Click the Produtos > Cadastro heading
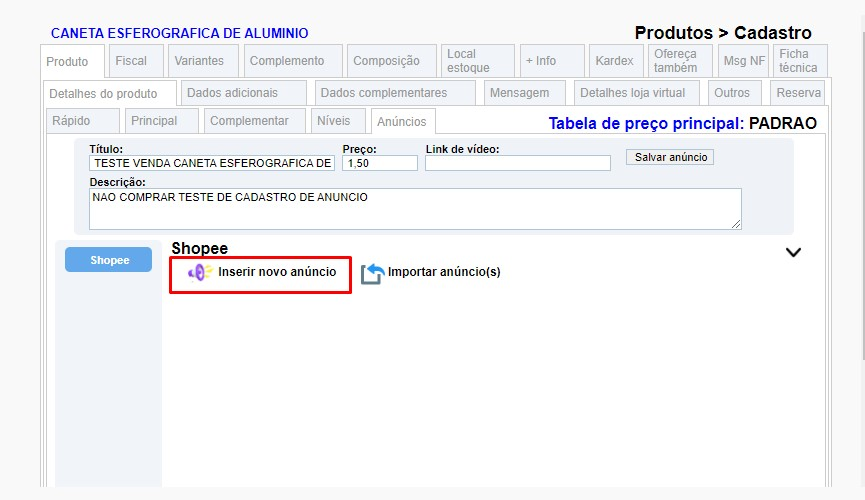Image resolution: width=865 pixels, height=500 pixels. click(723, 33)
